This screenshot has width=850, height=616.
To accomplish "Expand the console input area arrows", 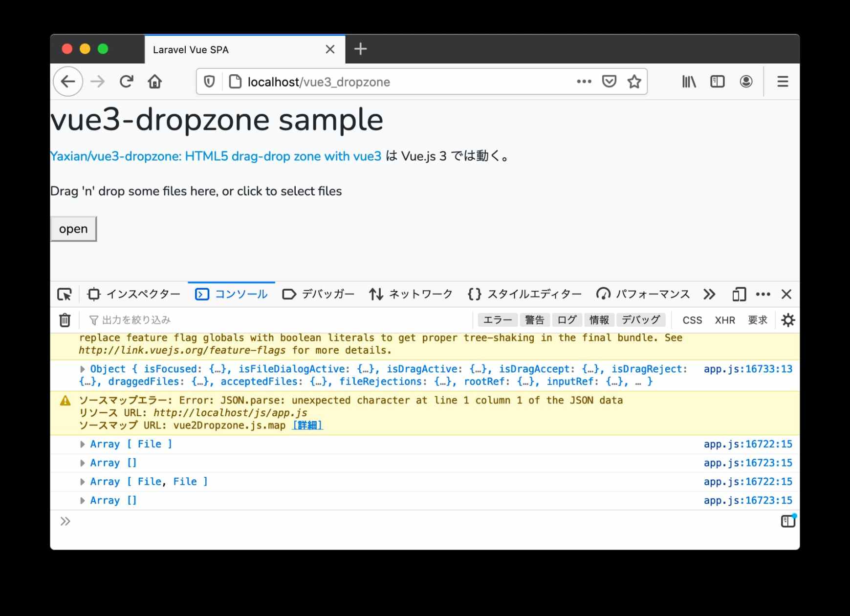I will (x=64, y=521).
